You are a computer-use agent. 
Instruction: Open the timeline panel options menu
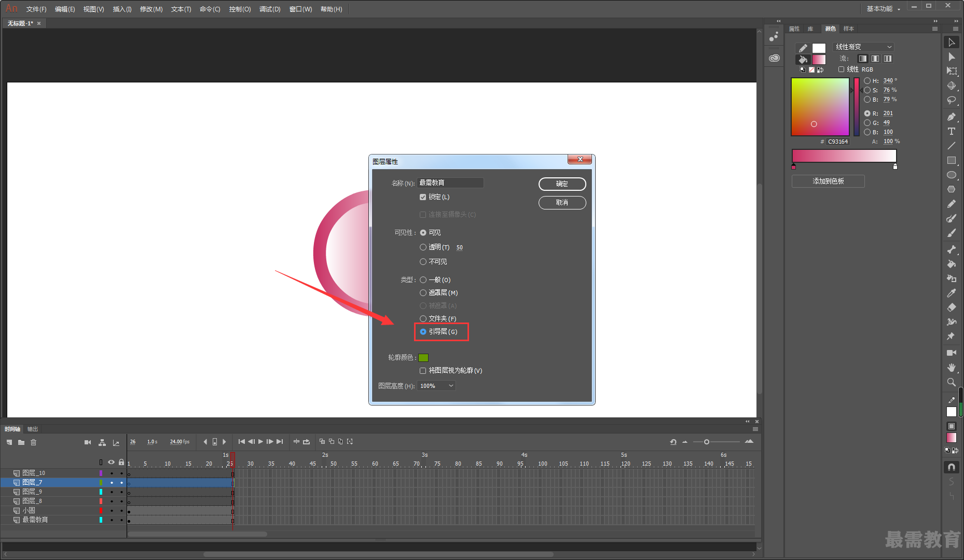point(755,429)
